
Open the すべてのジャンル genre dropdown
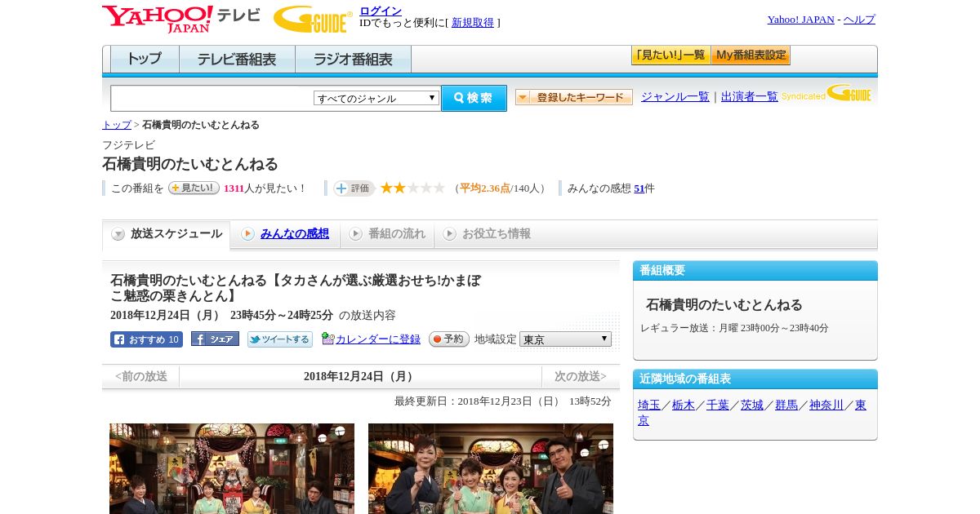pos(376,98)
